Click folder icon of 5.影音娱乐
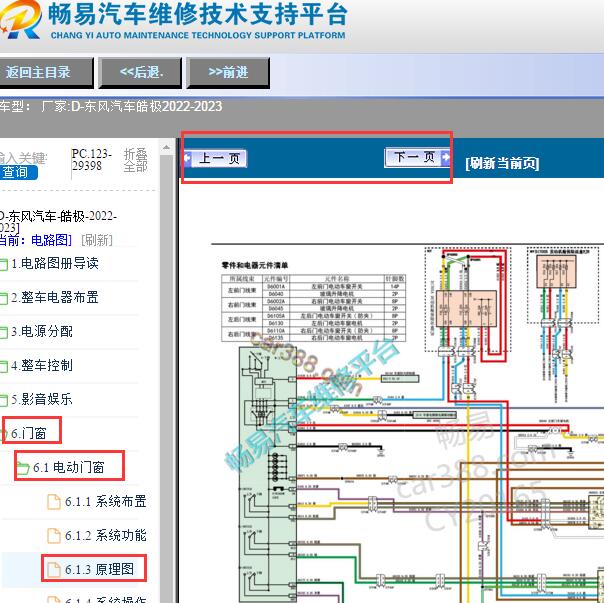The height and width of the screenshot is (603, 604). [3, 400]
